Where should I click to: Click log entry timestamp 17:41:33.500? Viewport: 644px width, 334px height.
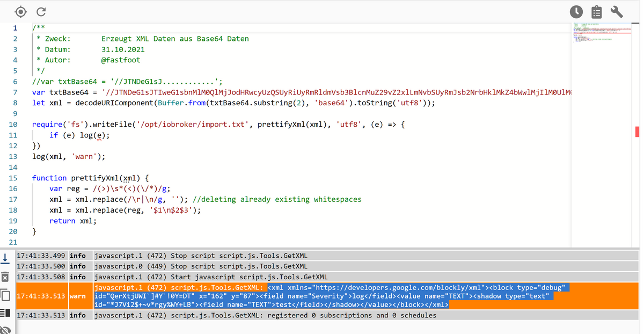click(x=41, y=266)
